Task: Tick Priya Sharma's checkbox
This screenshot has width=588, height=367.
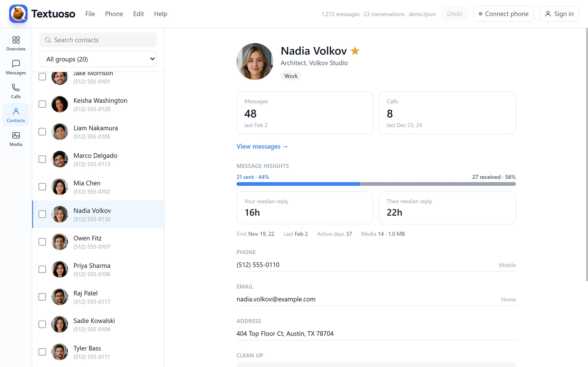Action: click(42, 269)
